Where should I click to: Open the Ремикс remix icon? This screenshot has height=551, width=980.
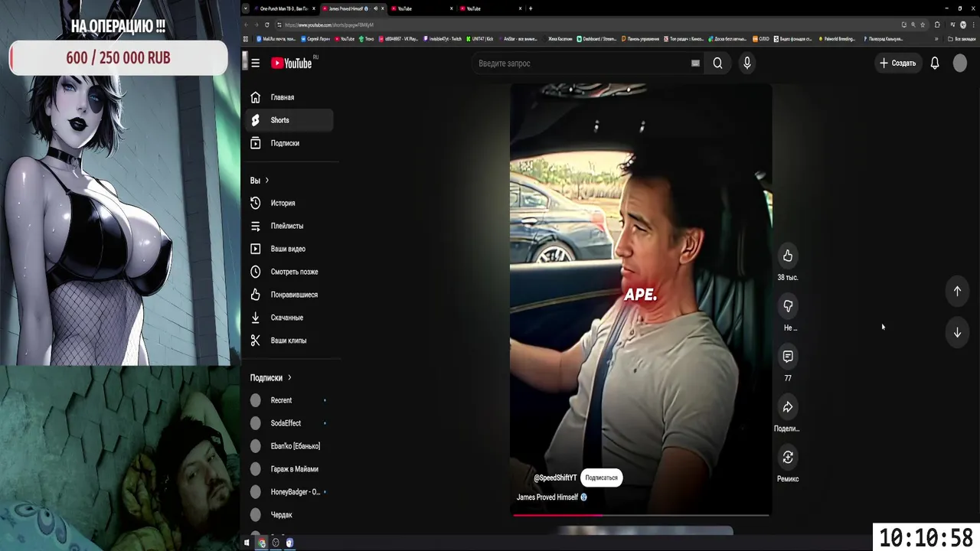(x=788, y=458)
